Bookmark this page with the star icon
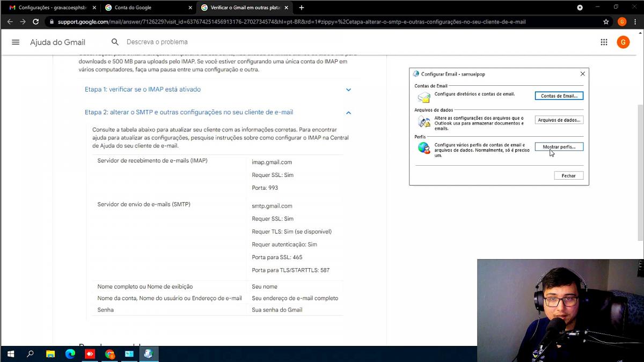Viewport: 644px width, 362px height. click(606, 22)
